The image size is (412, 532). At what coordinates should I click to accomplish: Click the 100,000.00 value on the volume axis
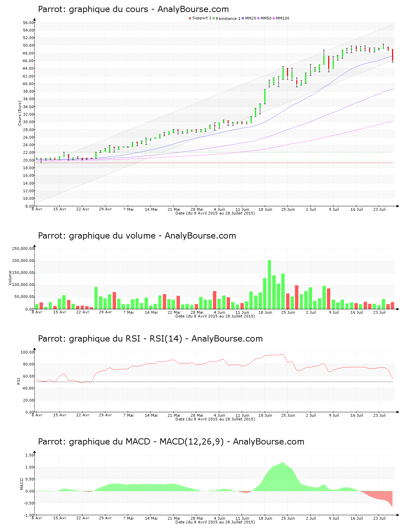point(23,285)
